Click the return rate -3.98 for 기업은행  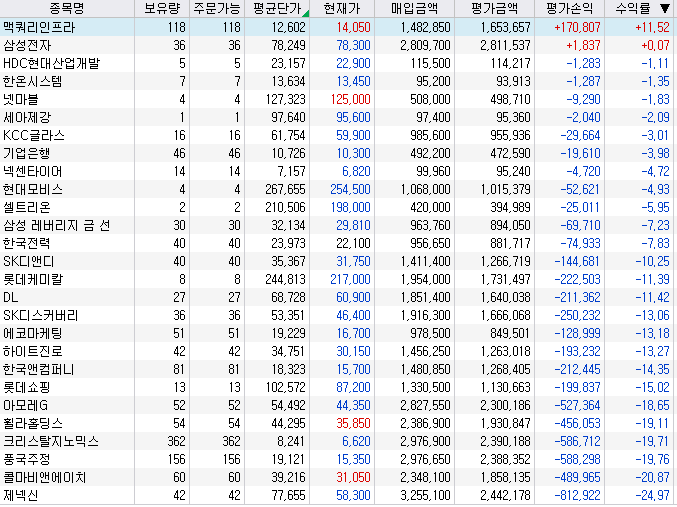coord(655,153)
